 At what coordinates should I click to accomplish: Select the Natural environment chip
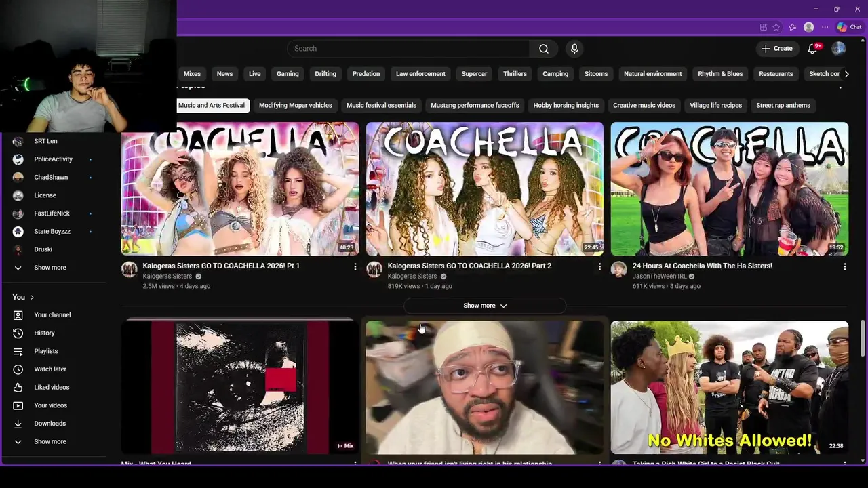point(653,74)
